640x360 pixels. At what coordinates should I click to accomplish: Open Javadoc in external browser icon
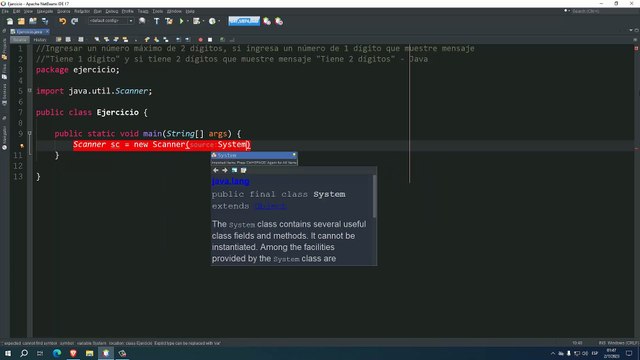click(234, 170)
